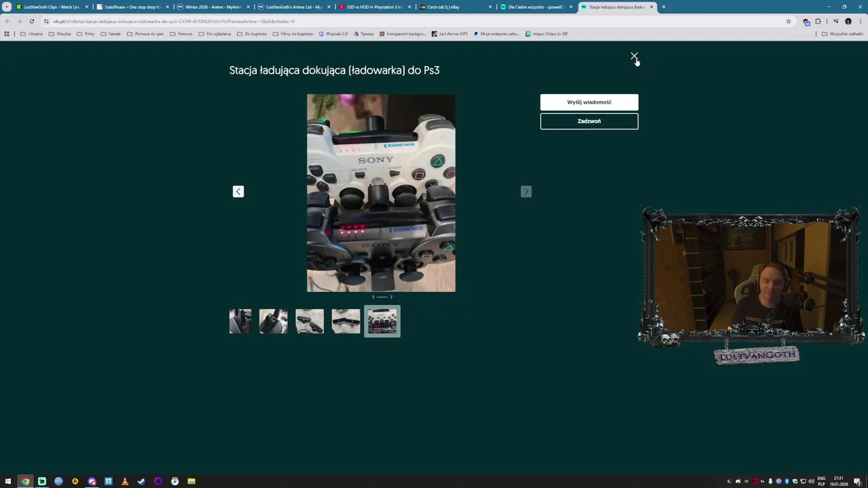
Task: Open Steam from the taskbar
Action: [141, 481]
